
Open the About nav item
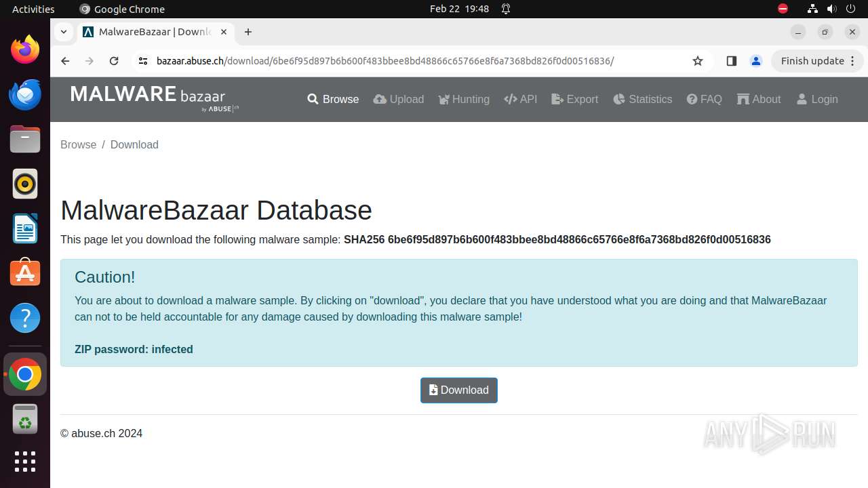759,99
